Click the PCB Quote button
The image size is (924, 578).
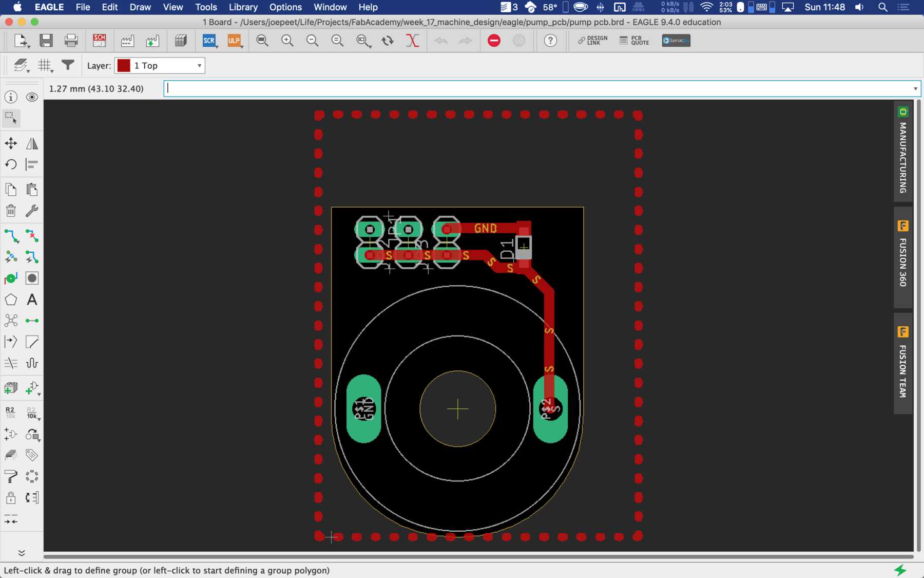pos(634,41)
